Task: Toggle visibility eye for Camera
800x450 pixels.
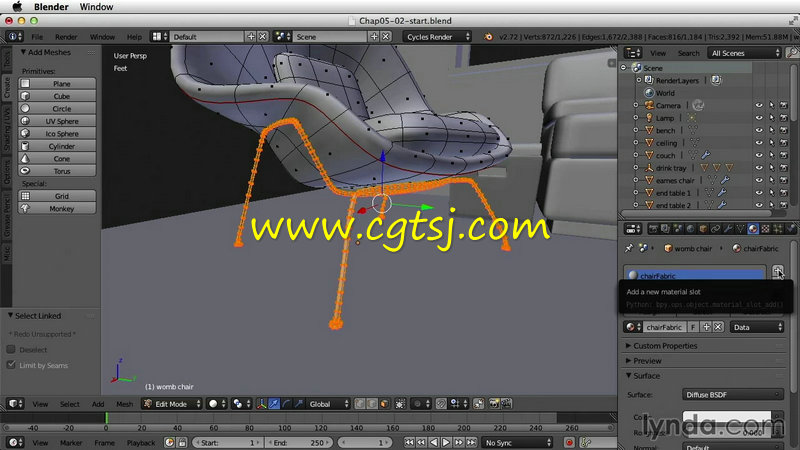Action: (x=759, y=105)
